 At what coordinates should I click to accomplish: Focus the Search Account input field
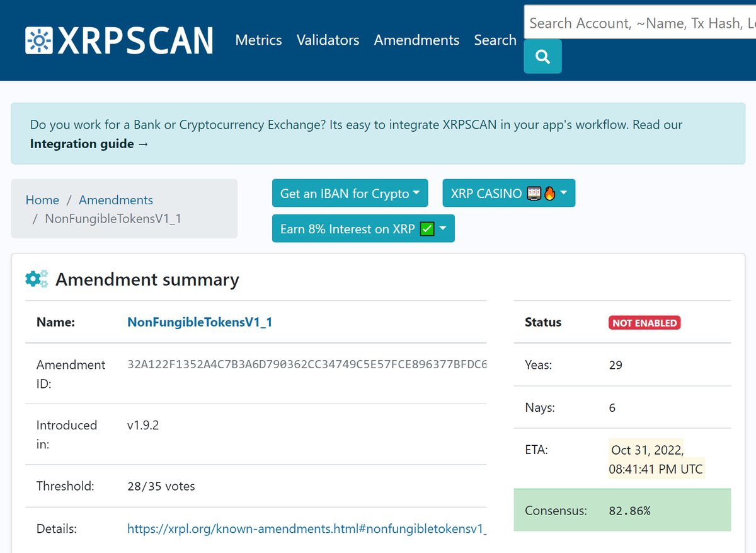pyautogui.click(x=640, y=23)
